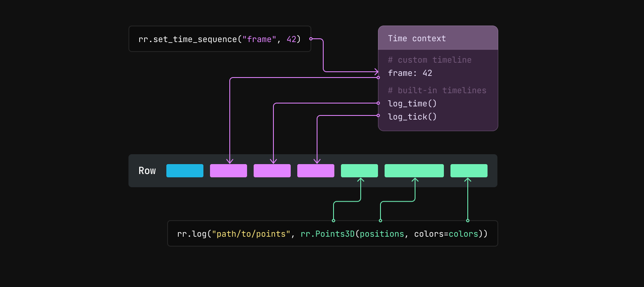Click the connector dot beside frame: 42
The image size is (644, 287).
pyautogui.click(x=378, y=77)
